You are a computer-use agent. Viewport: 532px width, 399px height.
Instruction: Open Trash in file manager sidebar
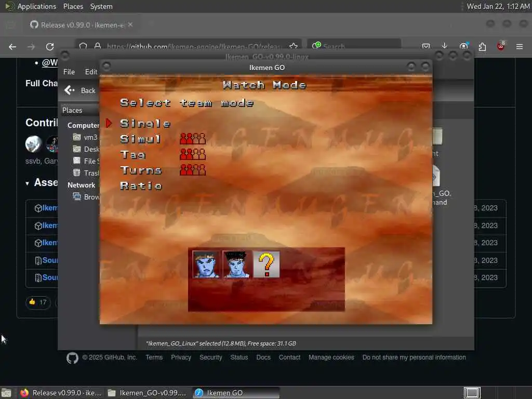click(x=86, y=172)
